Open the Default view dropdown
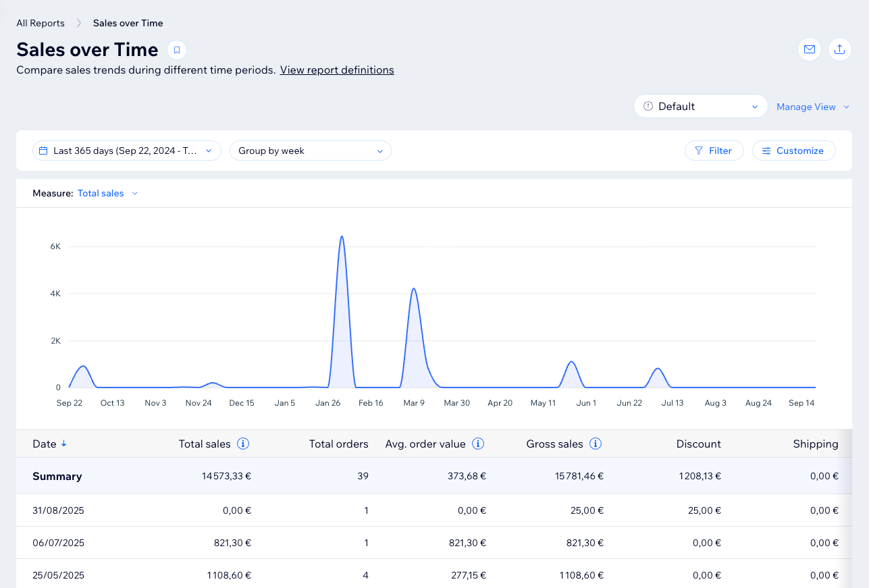Image resolution: width=869 pixels, height=588 pixels. tap(700, 106)
